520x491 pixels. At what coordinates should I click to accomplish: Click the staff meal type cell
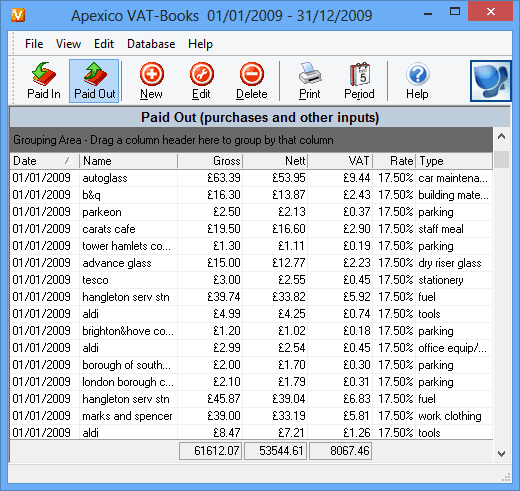pos(454,229)
